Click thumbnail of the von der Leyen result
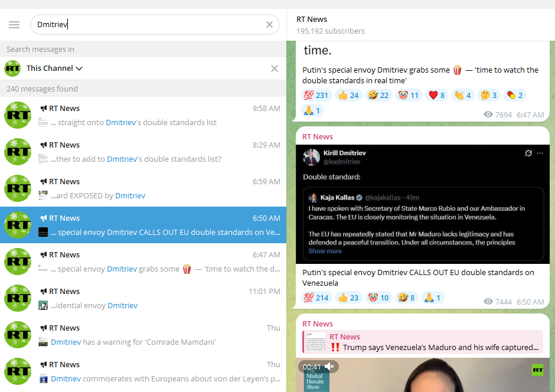The width and height of the screenshot is (555, 392). 43,378
